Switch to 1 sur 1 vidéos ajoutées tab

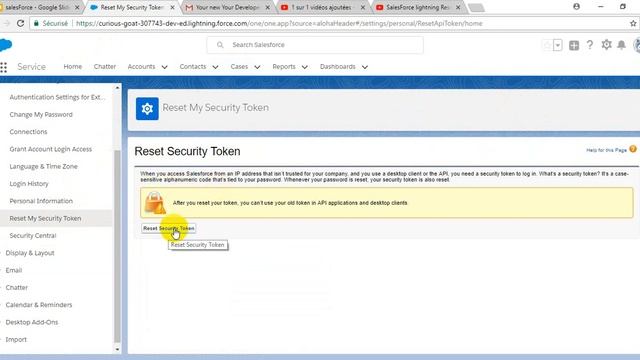click(322, 7)
